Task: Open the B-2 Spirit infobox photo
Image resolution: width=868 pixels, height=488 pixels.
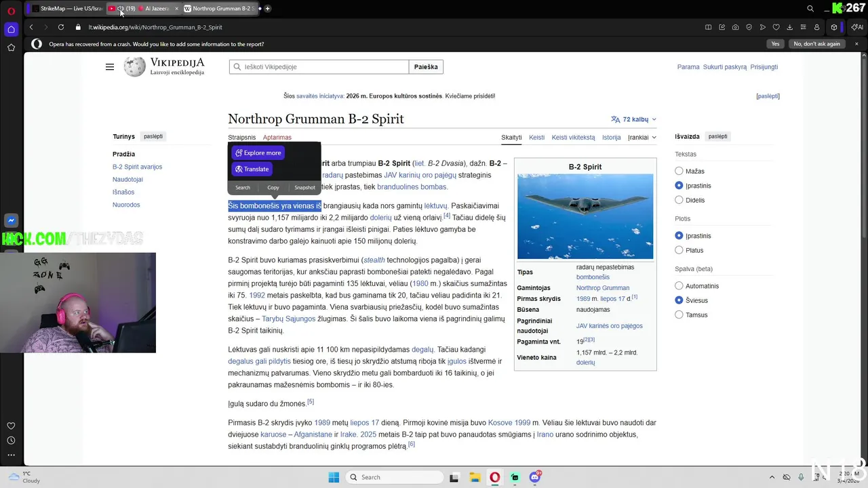Action: (585, 216)
